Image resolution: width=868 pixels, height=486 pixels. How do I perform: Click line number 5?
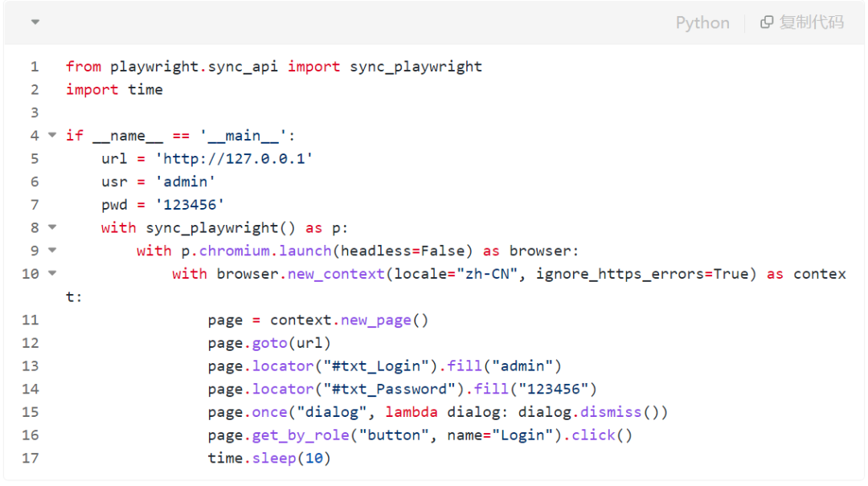click(x=35, y=159)
